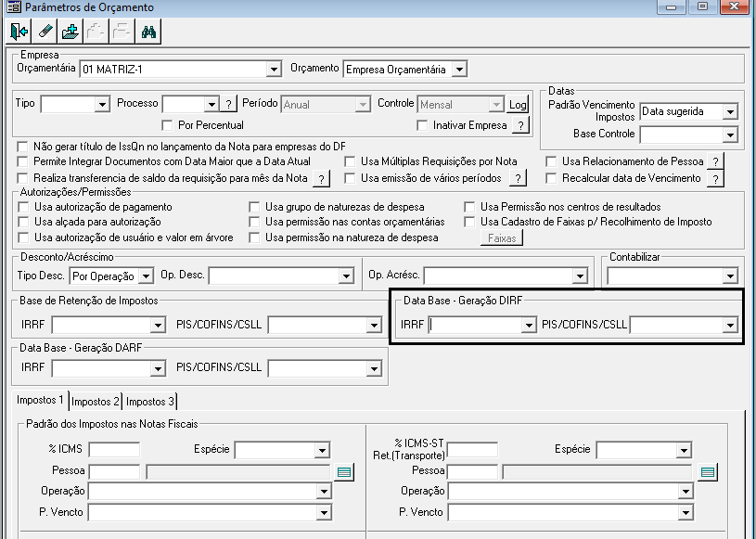This screenshot has width=756, height=539.
Task: Click the save record toolbar icon
Action: click(70, 32)
